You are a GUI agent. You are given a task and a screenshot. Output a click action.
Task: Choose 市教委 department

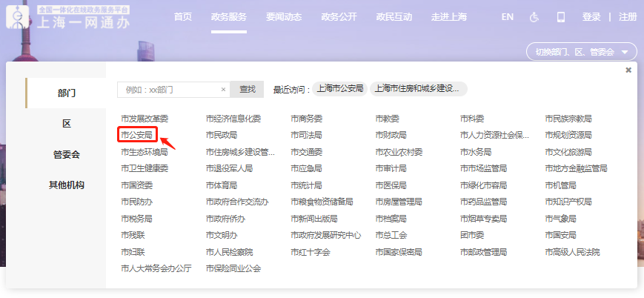(x=388, y=119)
